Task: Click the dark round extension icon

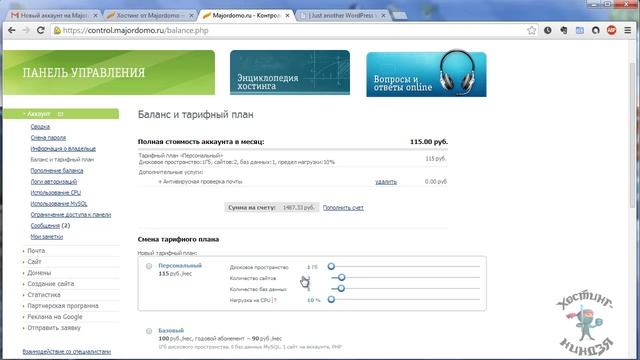Action: click(x=596, y=30)
